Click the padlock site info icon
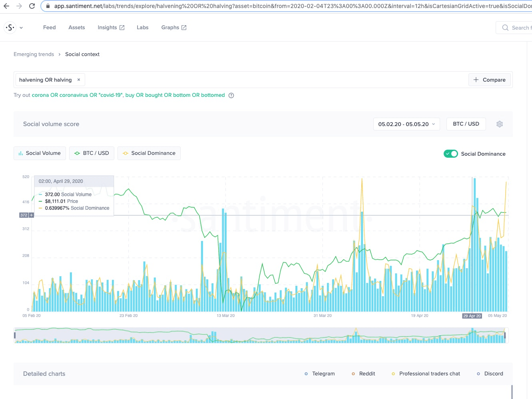Screen dimensions: 532x399 (48, 6)
